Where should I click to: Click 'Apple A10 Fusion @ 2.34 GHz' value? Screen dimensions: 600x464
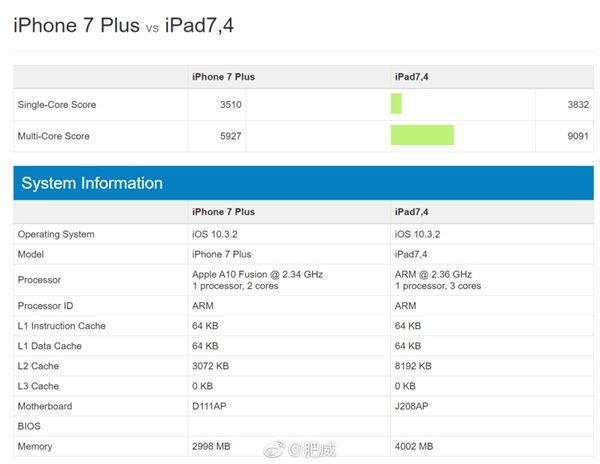click(x=258, y=274)
